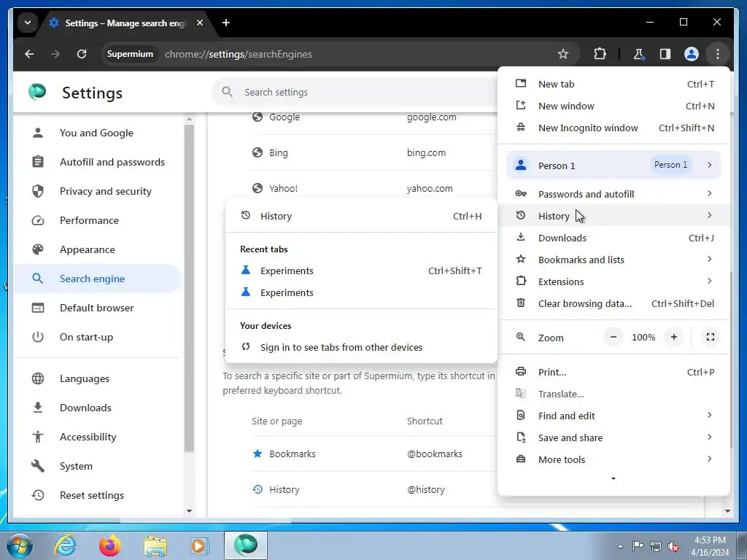
Task: Expand the Person 1 profile submenu
Action: tap(614, 166)
